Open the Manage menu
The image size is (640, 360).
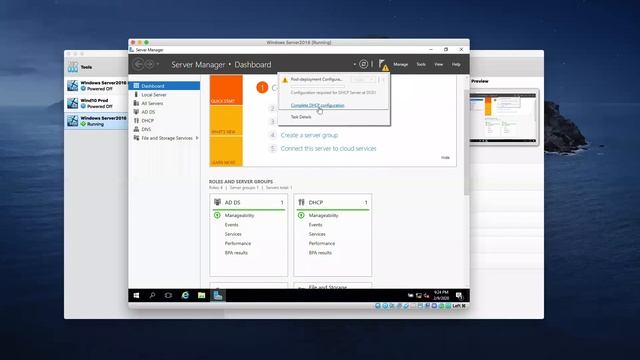coord(400,64)
